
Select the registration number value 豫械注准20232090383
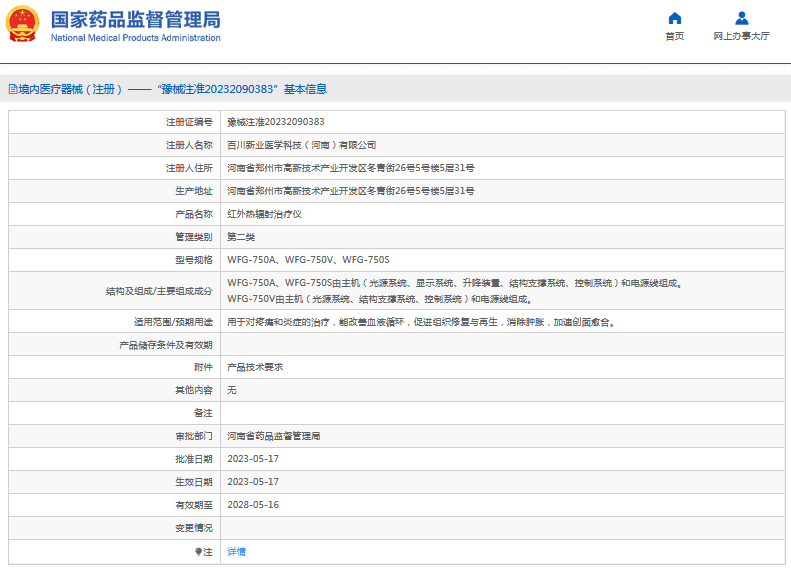[275, 122]
